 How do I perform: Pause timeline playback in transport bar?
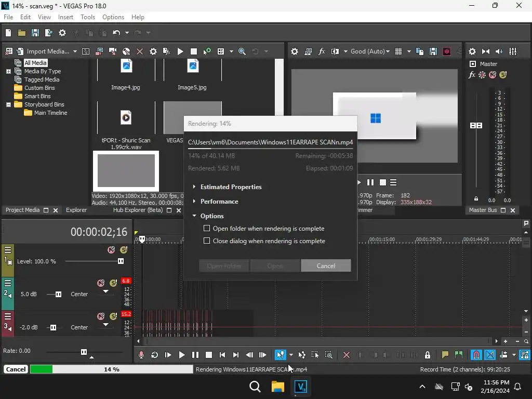point(195,355)
